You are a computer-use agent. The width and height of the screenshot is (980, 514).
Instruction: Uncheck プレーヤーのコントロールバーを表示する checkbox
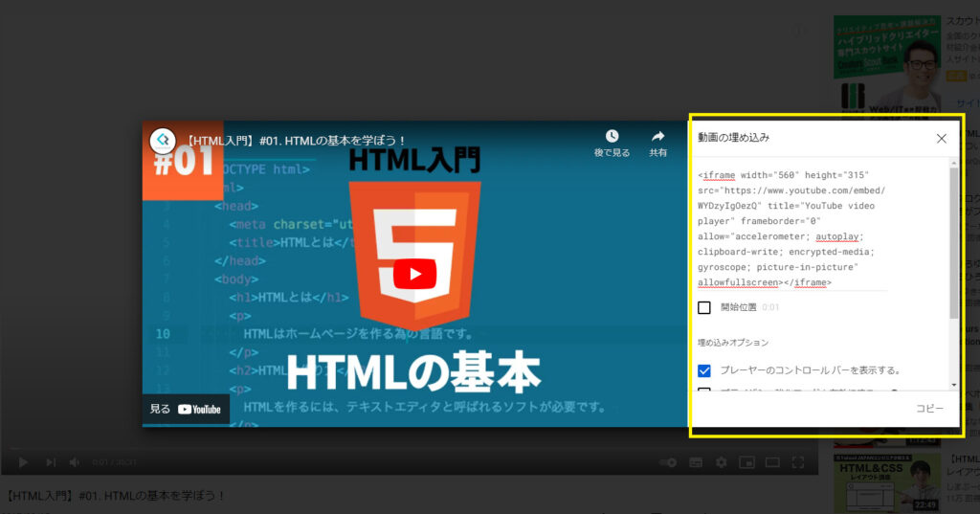[704, 370]
